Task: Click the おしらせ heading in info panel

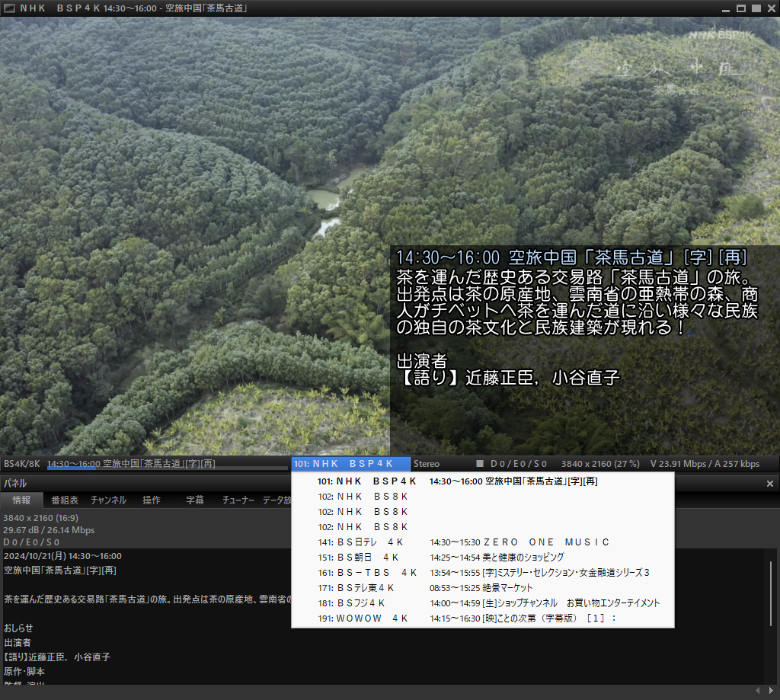Action: (x=18, y=628)
